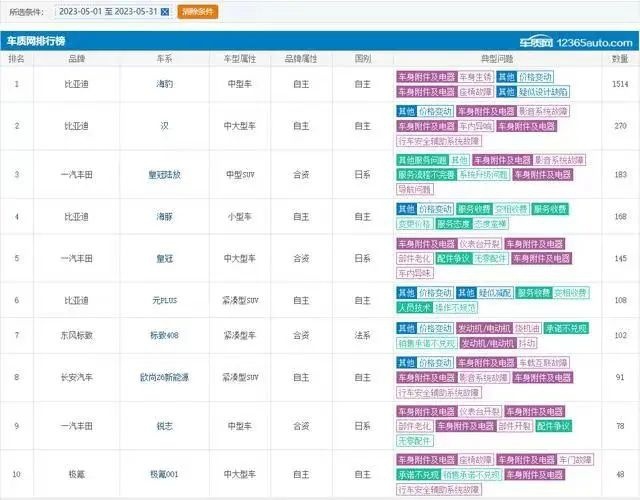Open the 皇冠 car series link in row 5
The image size is (640, 500).
click(164, 258)
